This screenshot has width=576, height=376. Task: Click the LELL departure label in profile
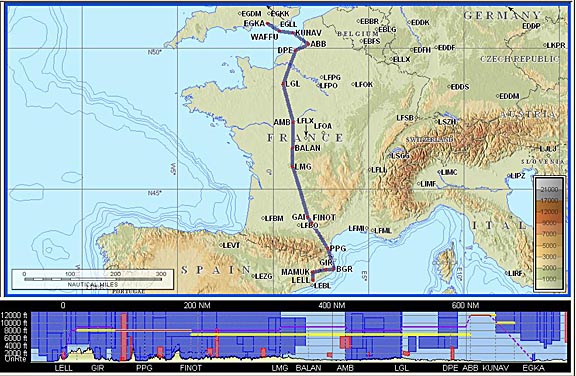64,368
